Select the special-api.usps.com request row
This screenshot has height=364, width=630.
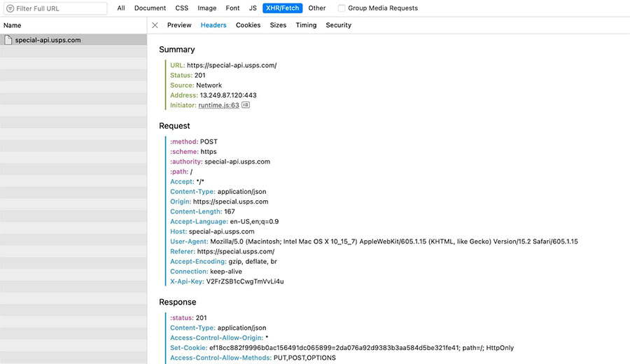click(x=73, y=40)
